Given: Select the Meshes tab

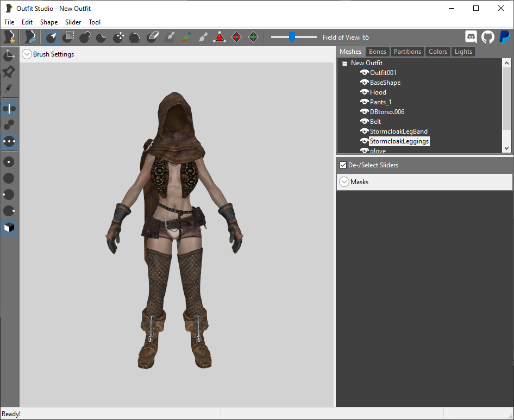Looking at the screenshot, I should click(350, 52).
